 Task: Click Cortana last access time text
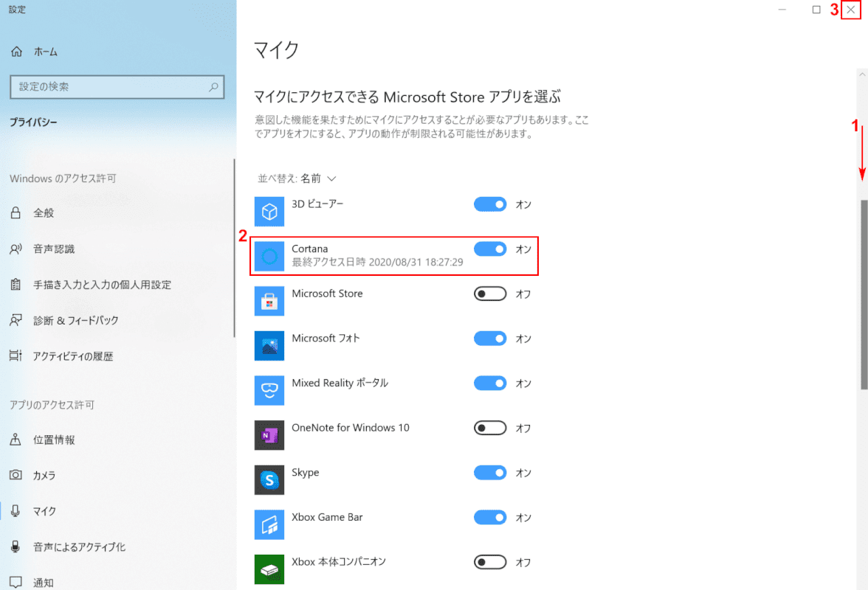click(378, 262)
